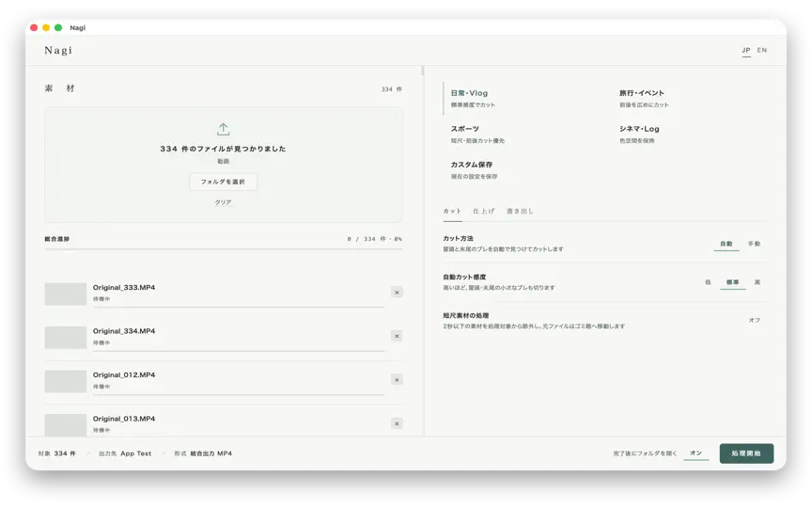Set cut method to 自動
The height and width of the screenshot is (508, 812).
[726, 244]
